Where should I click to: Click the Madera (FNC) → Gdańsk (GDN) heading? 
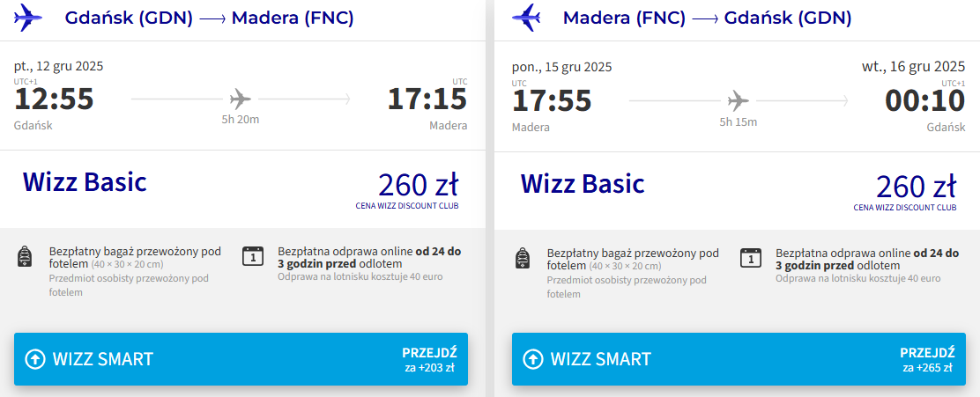(707, 18)
